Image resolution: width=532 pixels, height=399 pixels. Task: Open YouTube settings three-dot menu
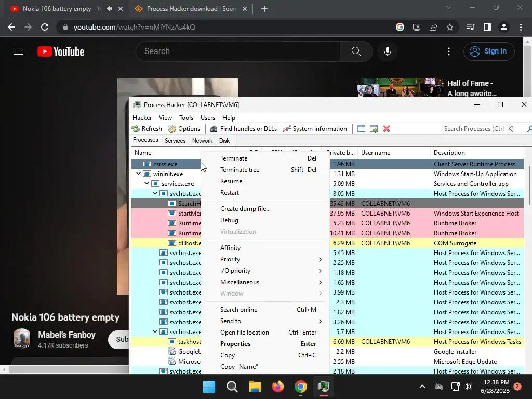click(449, 51)
